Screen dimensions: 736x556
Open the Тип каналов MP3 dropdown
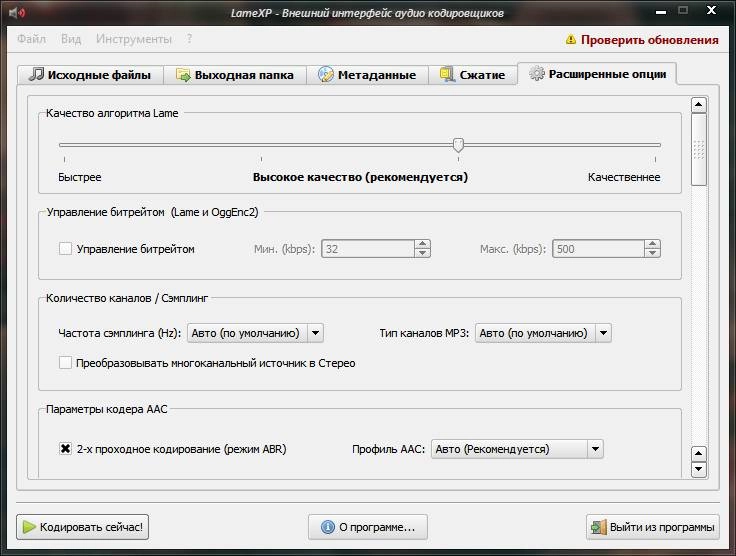click(543, 333)
